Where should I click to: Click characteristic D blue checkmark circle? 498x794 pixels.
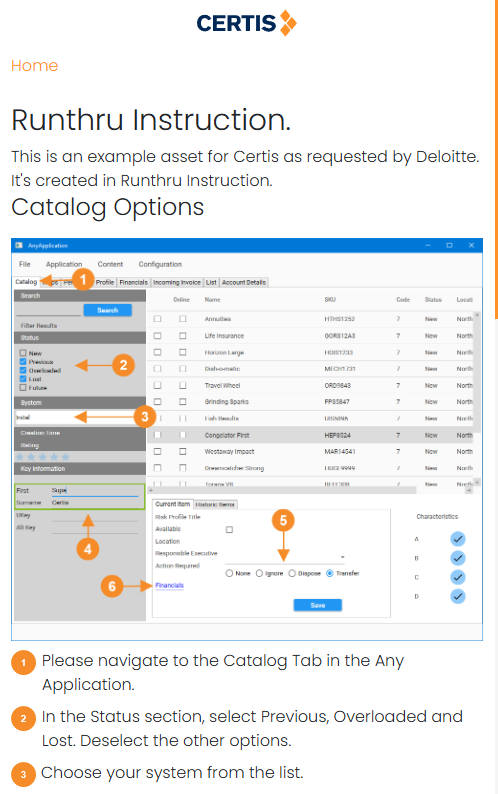(x=457, y=596)
